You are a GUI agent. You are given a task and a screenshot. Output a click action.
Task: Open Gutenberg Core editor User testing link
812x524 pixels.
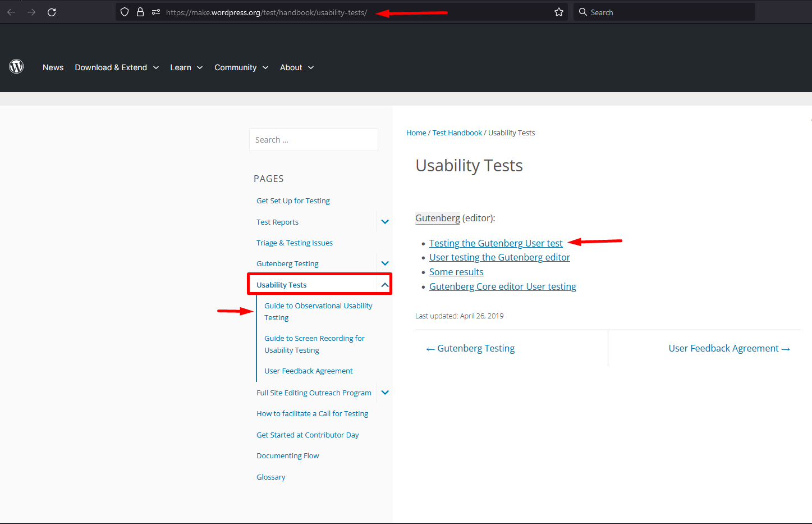click(x=502, y=286)
